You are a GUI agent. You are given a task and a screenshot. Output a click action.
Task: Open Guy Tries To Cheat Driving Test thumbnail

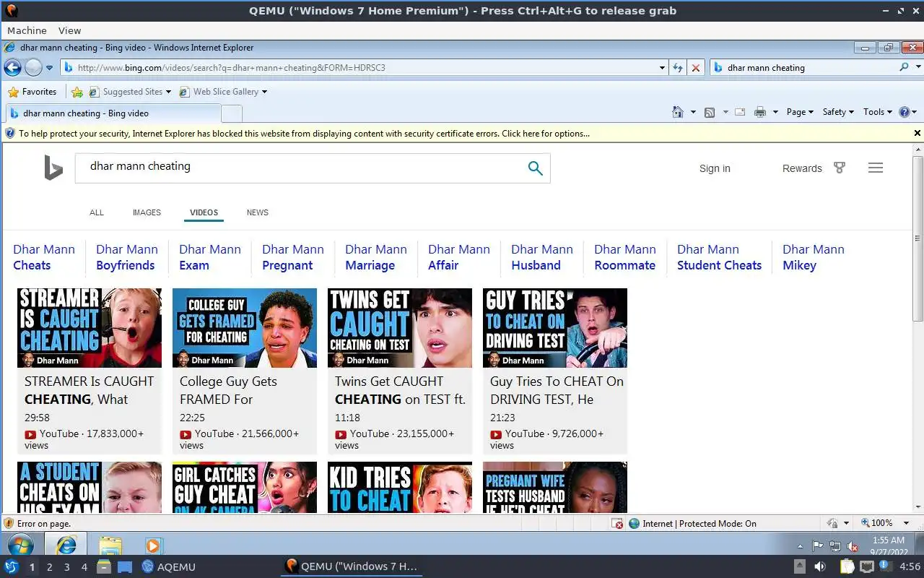tap(555, 328)
